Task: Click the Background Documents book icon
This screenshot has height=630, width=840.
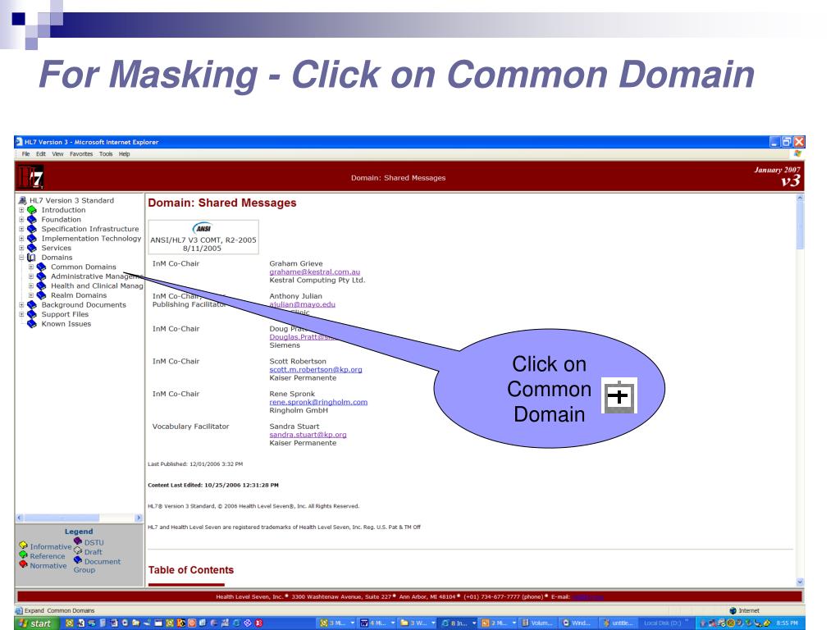Action: coord(32,305)
